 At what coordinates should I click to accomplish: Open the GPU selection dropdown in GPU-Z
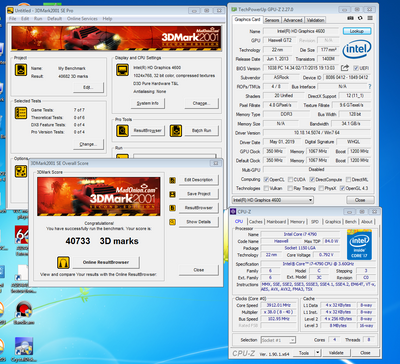pyautogui.click(x=273, y=200)
